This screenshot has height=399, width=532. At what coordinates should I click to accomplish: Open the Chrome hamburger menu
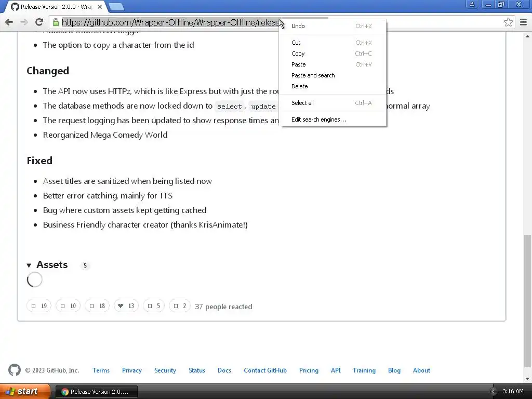click(524, 22)
